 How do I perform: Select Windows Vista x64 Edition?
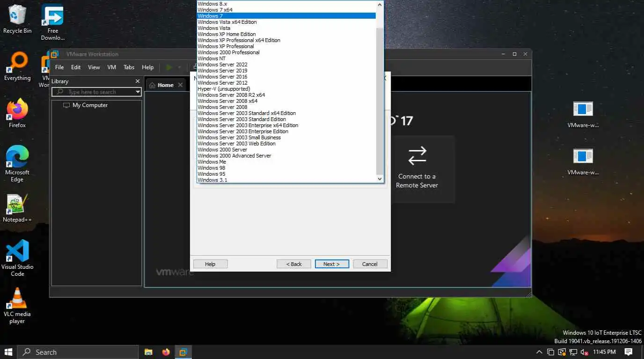286,22
